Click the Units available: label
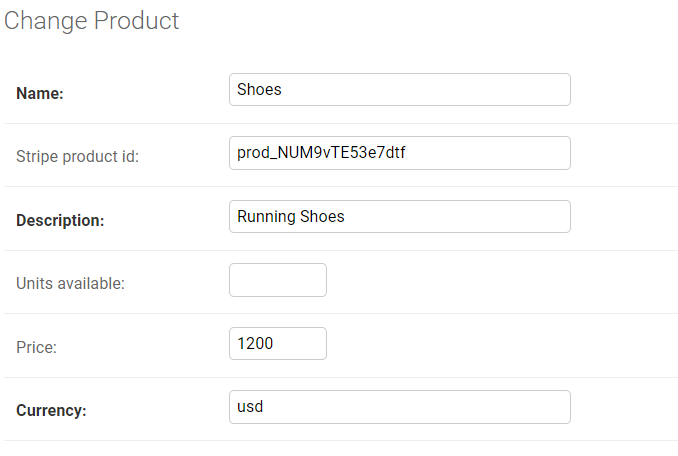Image resolution: width=678 pixels, height=456 pixels. [70, 284]
